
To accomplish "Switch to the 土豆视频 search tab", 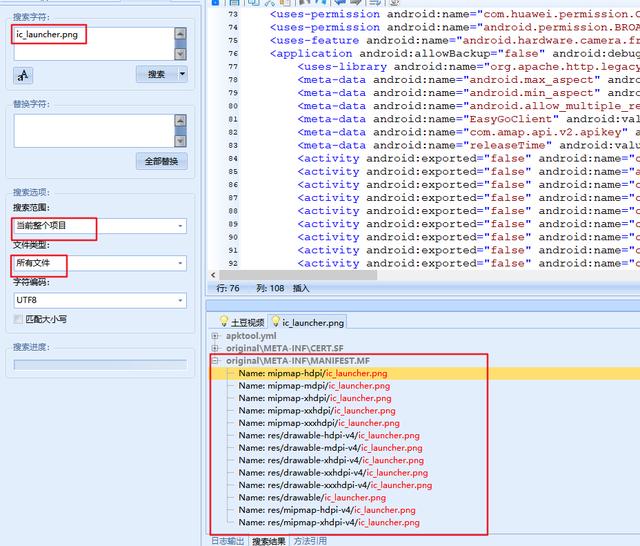I will pos(242,322).
